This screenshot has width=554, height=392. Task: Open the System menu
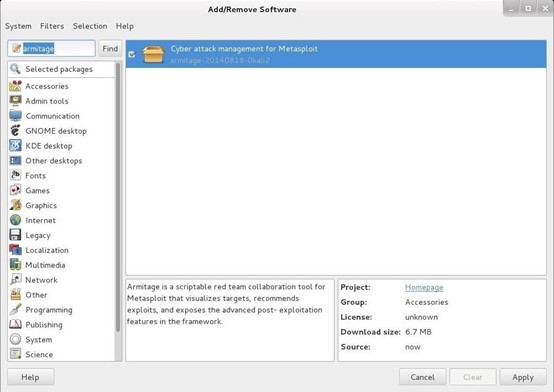coord(18,26)
